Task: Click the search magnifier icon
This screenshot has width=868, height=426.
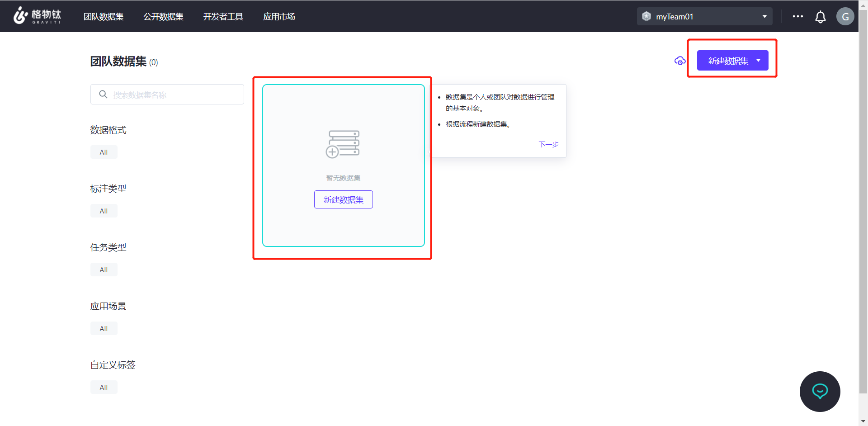Action: pyautogui.click(x=103, y=94)
